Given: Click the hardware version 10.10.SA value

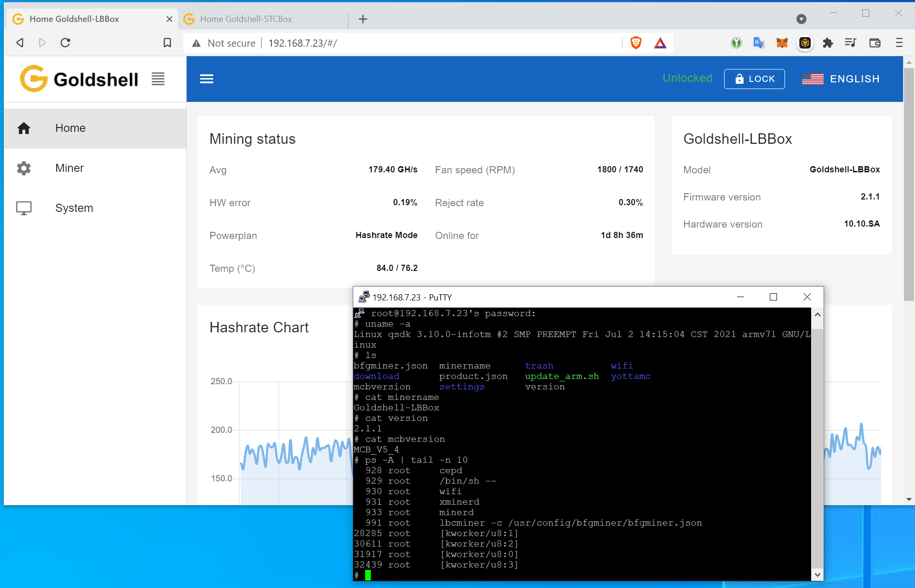Looking at the screenshot, I should pos(862,224).
